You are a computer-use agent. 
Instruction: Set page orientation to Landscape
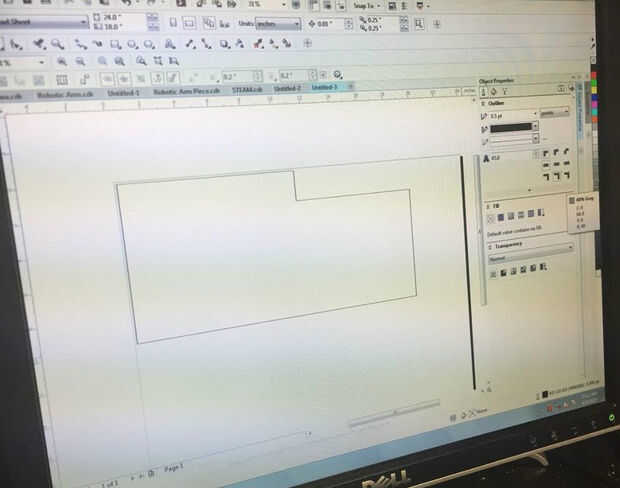(x=190, y=23)
